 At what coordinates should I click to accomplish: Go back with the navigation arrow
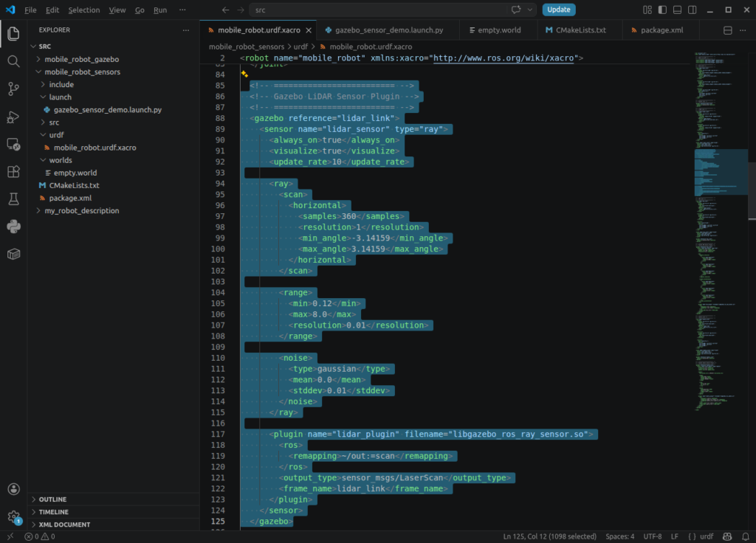click(x=226, y=10)
